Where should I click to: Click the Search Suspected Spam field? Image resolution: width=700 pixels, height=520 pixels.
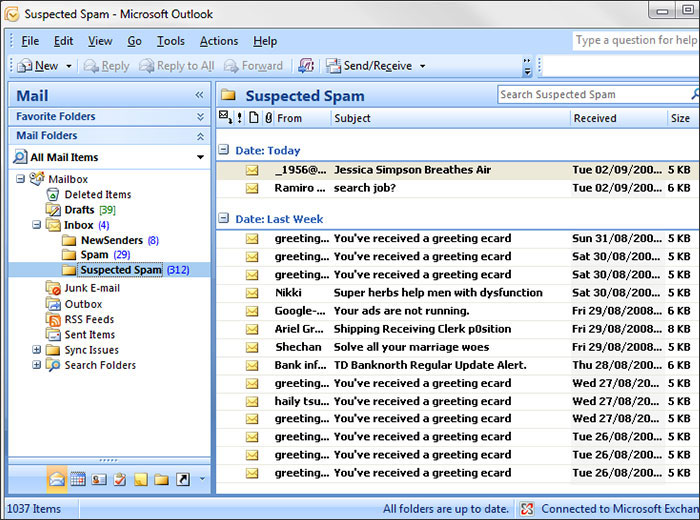pos(594,95)
